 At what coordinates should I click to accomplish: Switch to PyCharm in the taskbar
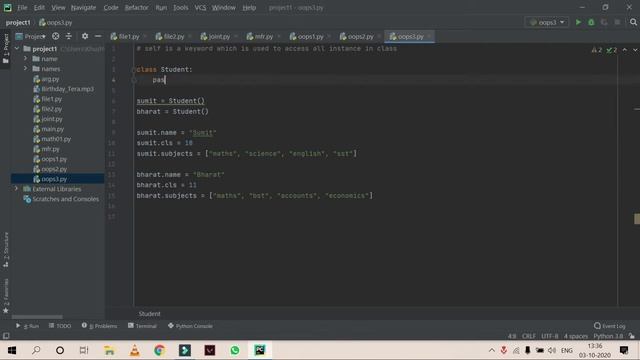tap(260, 350)
